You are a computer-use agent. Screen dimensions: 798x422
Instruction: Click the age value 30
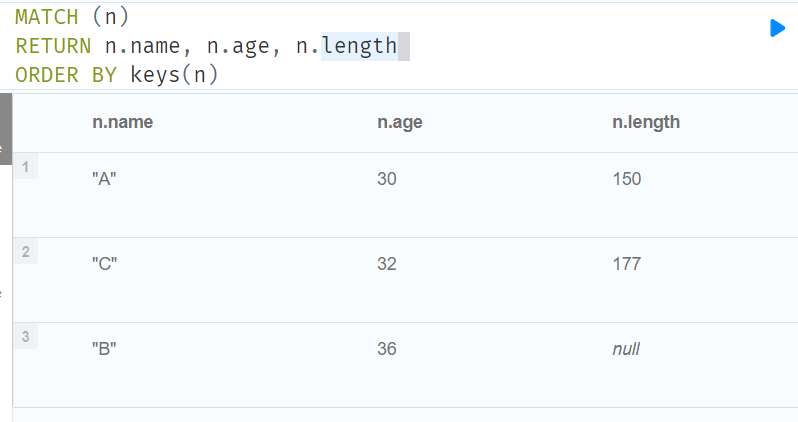[387, 179]
